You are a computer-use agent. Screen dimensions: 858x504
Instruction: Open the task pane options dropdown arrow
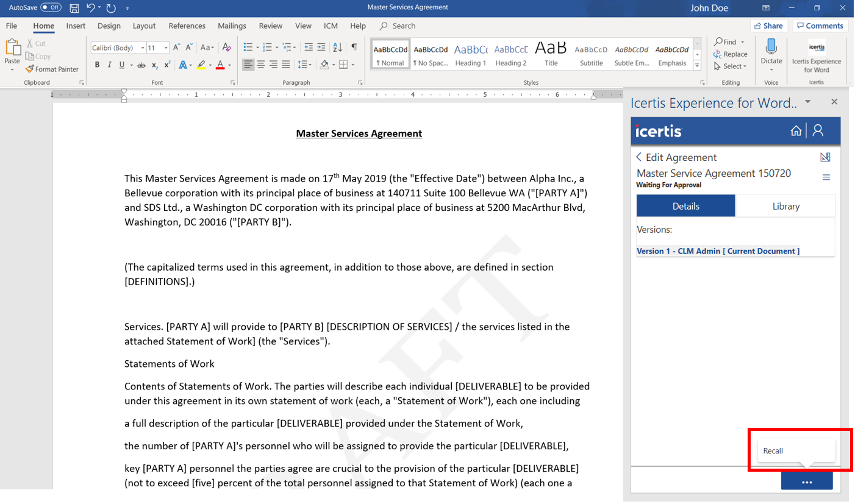click(x=807, y=102)
